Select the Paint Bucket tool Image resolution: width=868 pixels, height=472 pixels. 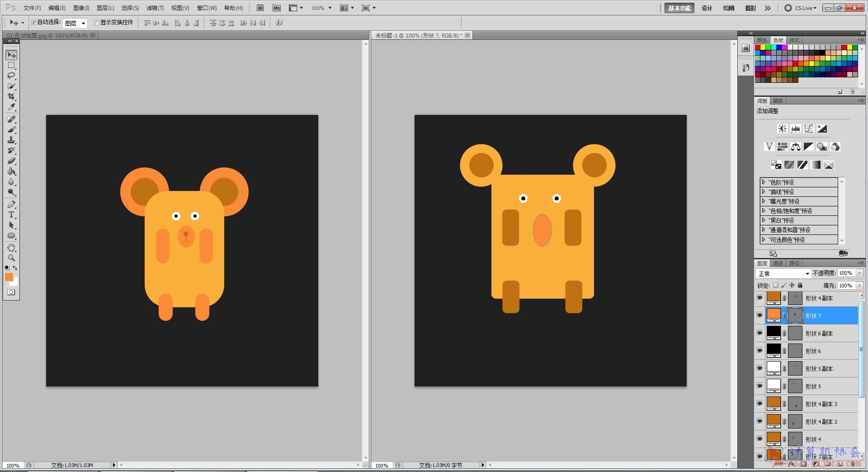point(11,172)
